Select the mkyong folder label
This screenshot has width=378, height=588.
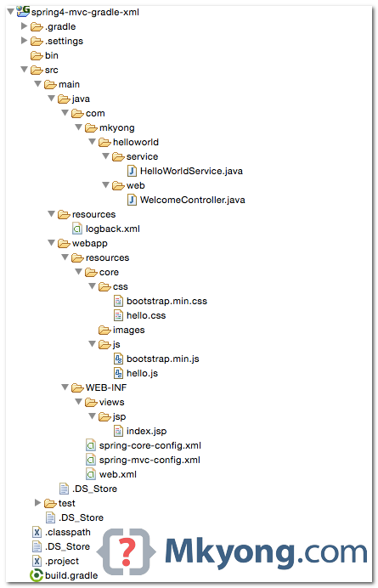[x=116, y=127]
